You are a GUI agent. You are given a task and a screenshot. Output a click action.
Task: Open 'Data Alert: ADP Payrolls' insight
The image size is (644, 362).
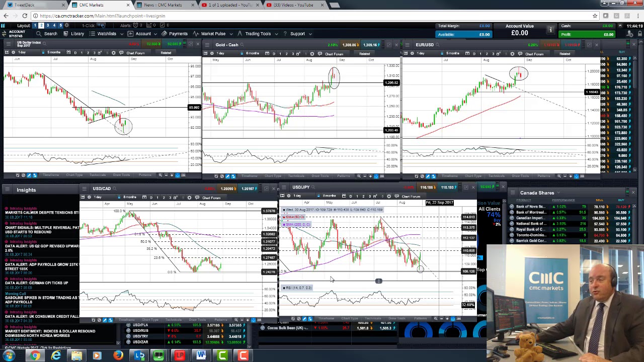pyautogui.click(x=42, y=266)
